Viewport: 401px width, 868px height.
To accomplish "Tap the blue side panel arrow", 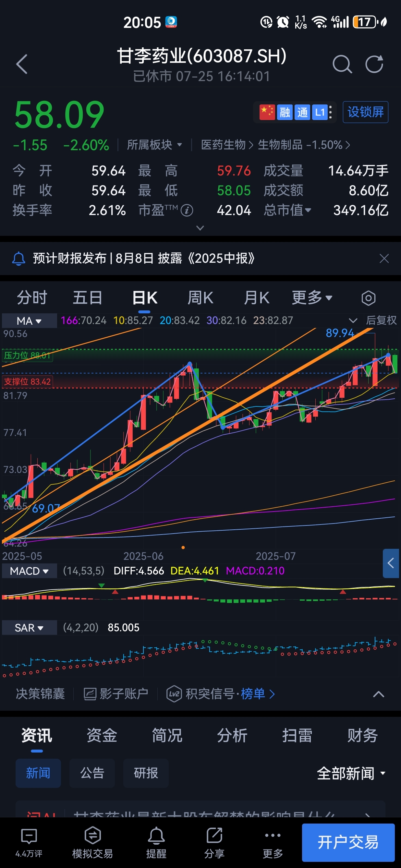I will [391, 563].
